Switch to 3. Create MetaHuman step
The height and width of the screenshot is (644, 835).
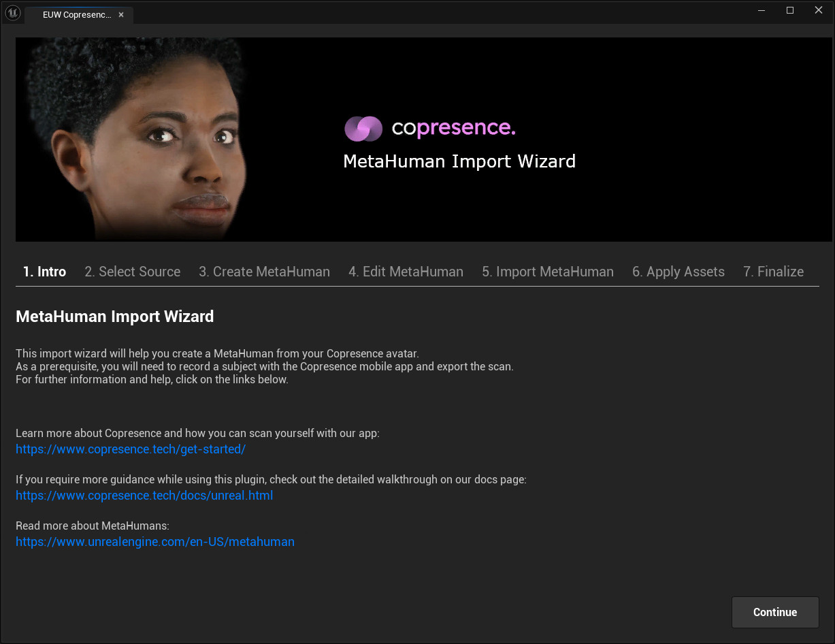[x=264, y=272]
